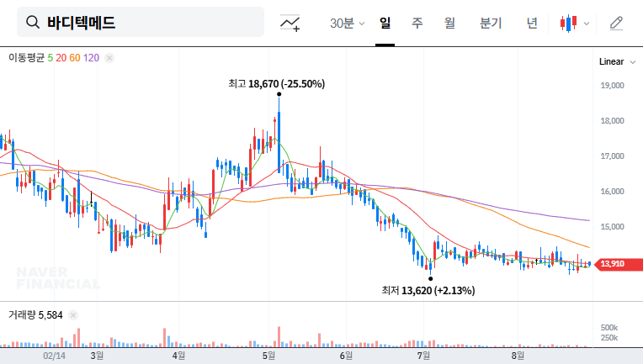The image size is (643, 364).
Task: Click the 02/14 date axis label
Action: coord(54,356)
